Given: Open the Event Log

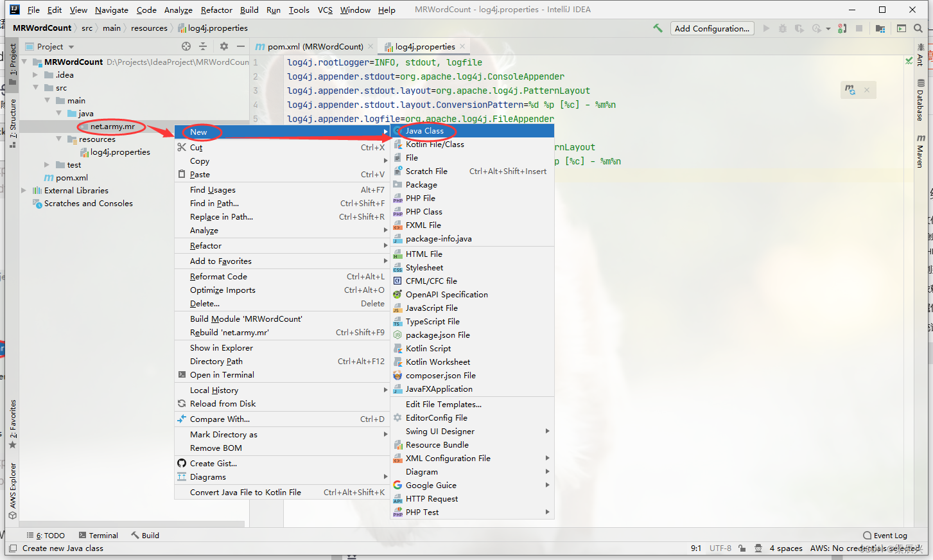Looking at the screenshot, I should [x=885, y=536].
